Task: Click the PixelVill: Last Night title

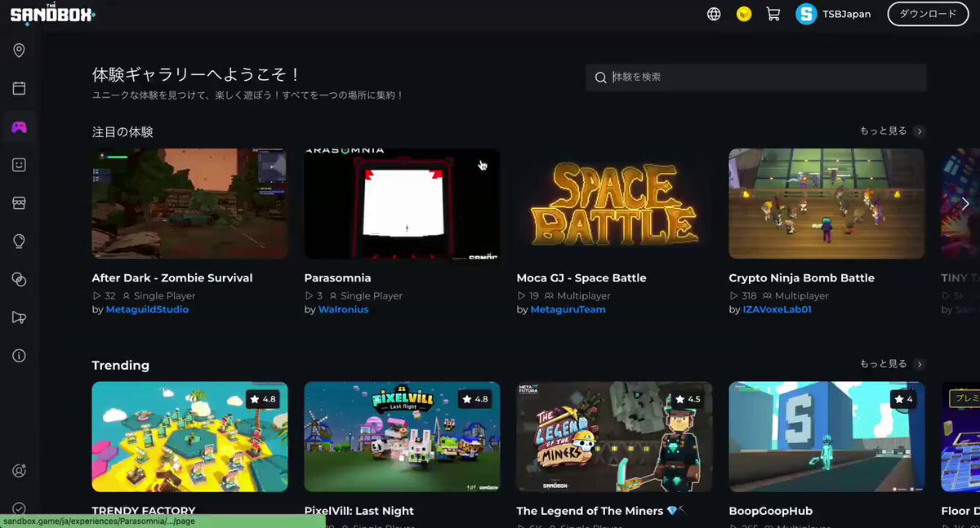Action: 359,511
